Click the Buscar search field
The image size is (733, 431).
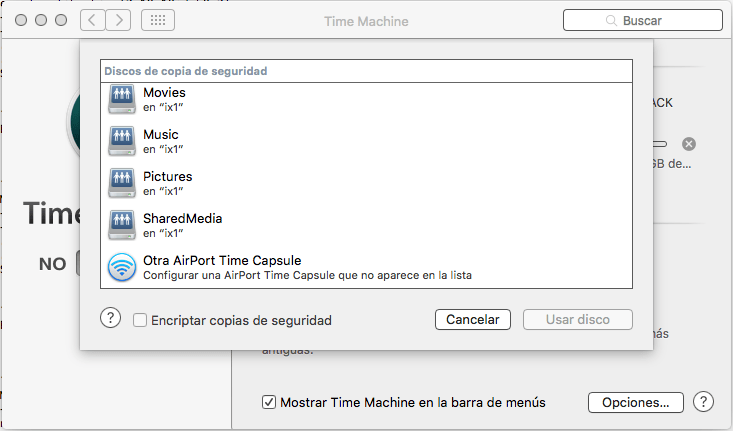coord(642,20)
